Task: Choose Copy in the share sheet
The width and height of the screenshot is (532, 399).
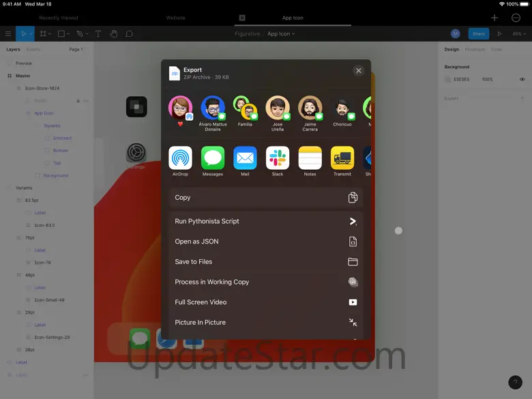Action: click(266, 198)
